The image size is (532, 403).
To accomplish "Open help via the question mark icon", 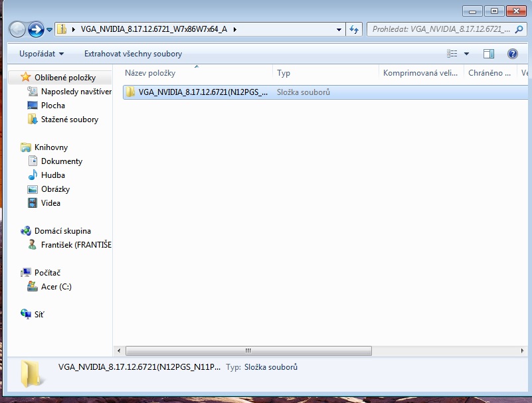I will coord(512,54).
